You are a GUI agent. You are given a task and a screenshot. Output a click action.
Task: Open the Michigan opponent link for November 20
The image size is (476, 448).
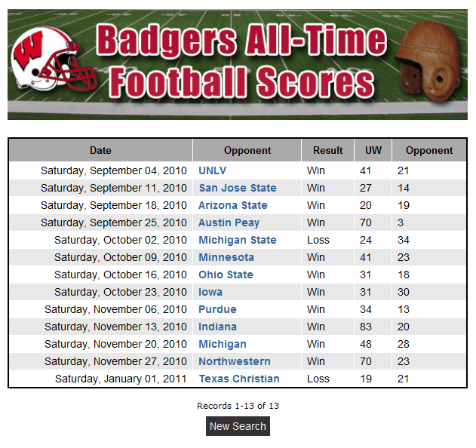pyautogui.click(x=223, y=344)
